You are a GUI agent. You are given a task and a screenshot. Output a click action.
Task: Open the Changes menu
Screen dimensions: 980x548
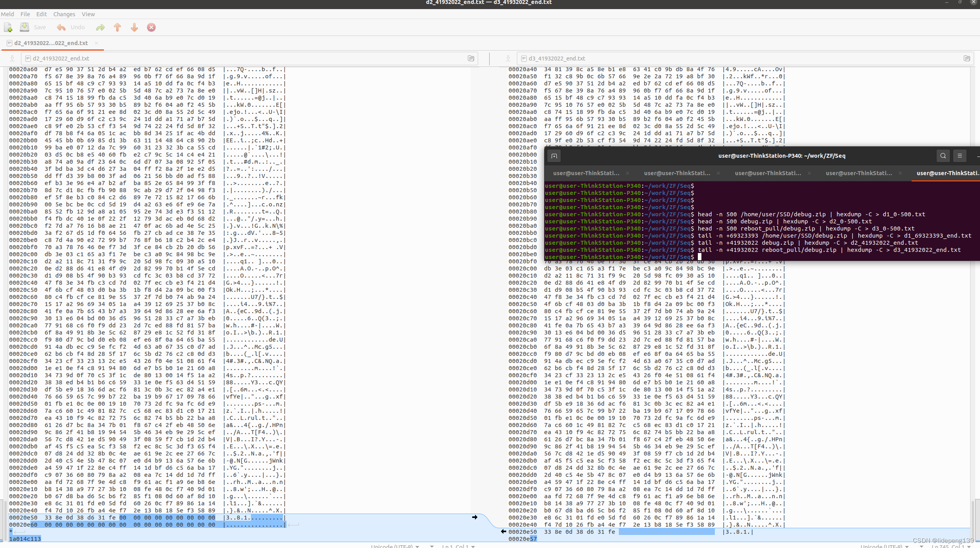click(64, 14)
